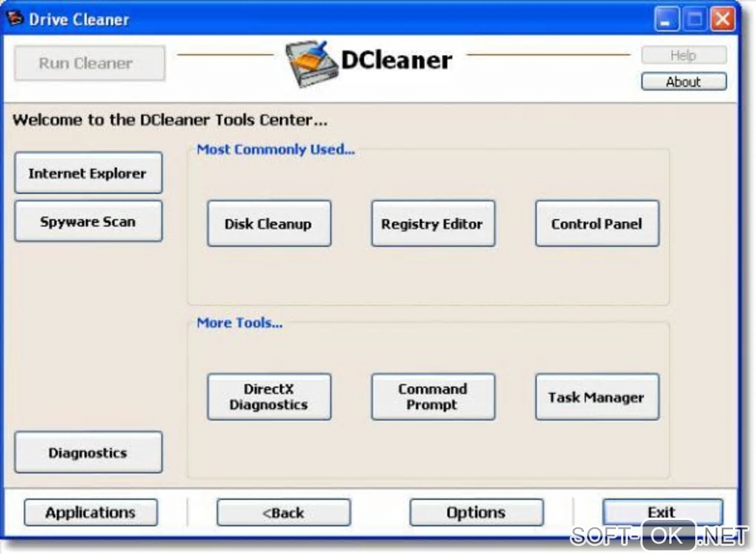Close the Drive Cleaner window
The image size is (756, 554).
(723, 19)
